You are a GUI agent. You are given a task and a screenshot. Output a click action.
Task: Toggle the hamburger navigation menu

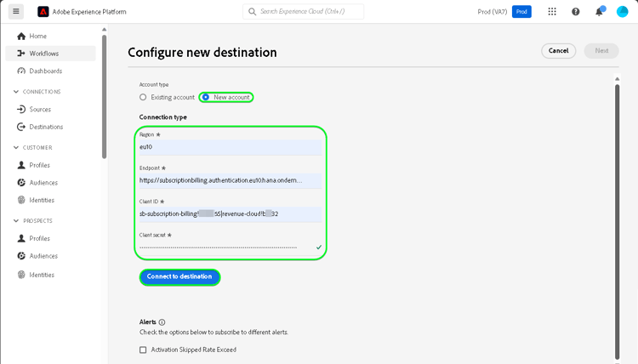(x=16, y=11)
